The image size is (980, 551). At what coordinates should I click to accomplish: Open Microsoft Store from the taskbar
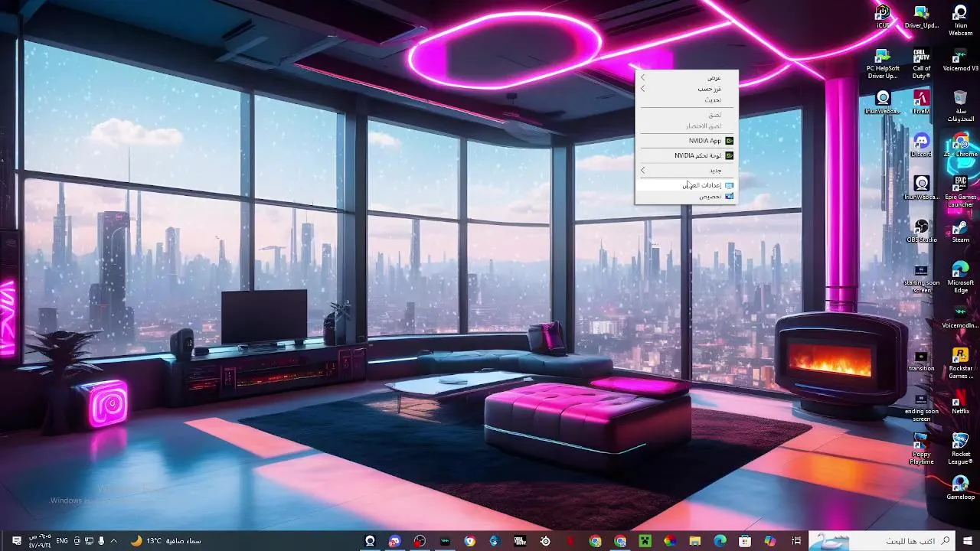(x=745, y=541)
